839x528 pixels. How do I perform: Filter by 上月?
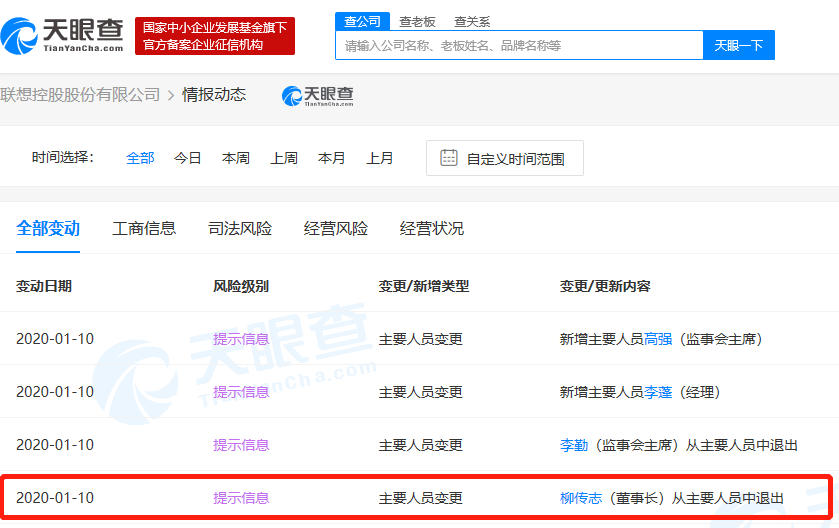(x=379, y=158)
